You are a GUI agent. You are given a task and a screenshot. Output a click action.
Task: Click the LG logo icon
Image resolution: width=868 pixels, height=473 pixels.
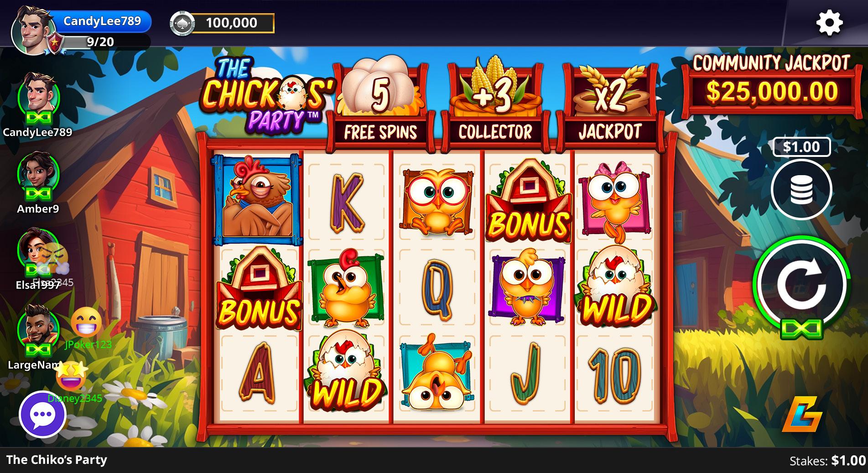tap(802, 414)
